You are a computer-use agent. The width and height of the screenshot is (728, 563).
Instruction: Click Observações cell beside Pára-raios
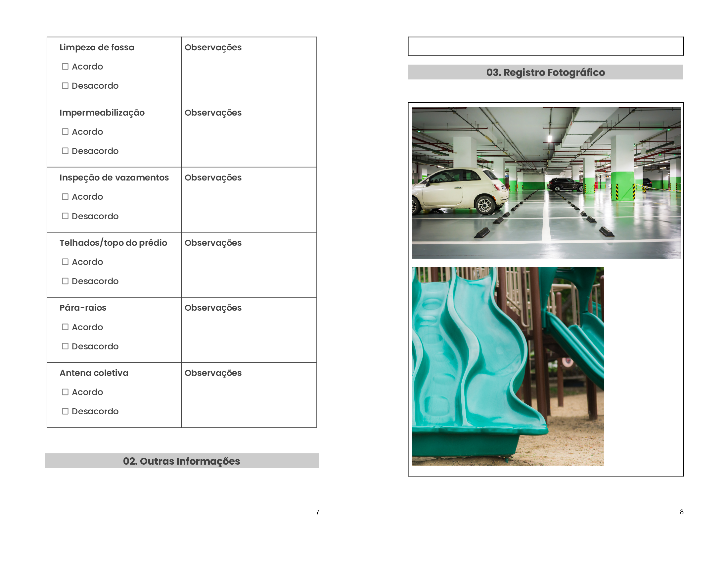249,330
